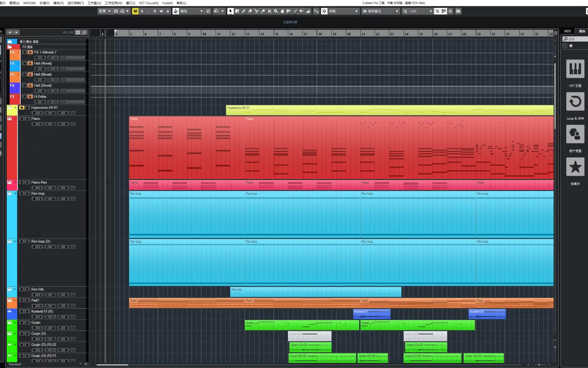Select first Kontakt 01 audio clip
588x368 pixels.
(x=372, y=314)
